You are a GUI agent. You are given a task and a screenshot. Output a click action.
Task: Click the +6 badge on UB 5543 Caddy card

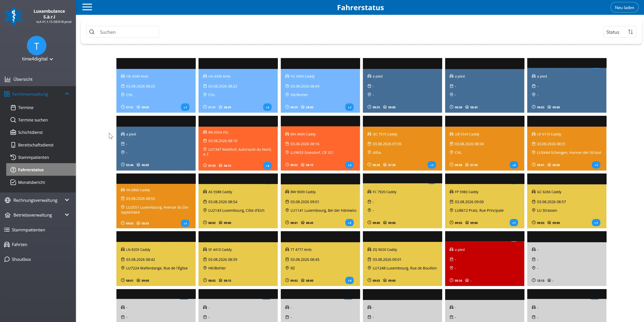(x=514, y=165)
